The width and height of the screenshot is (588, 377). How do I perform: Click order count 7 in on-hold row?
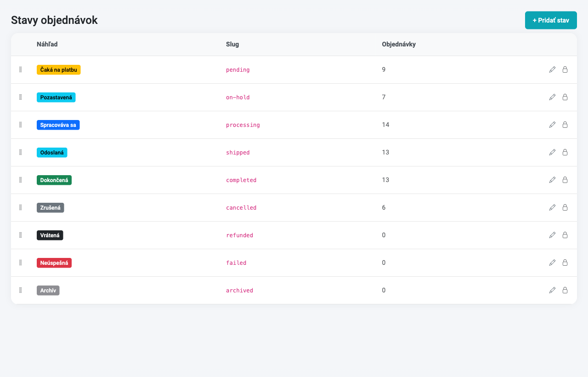pyautogui.click(x=384, y=97)
